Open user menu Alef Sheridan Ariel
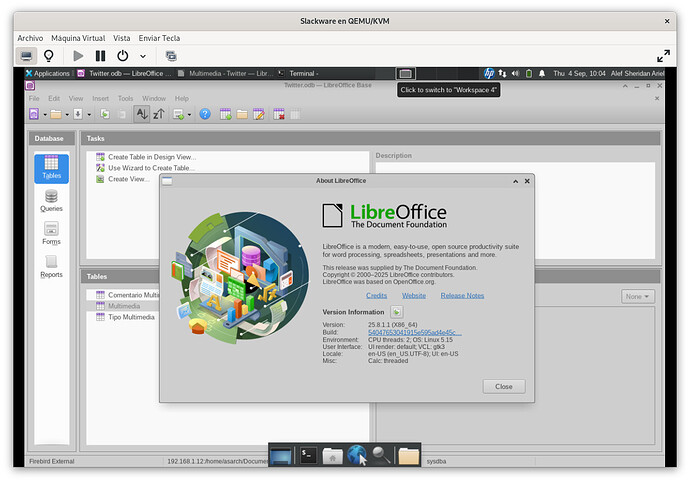This screenshot has height=482, width=690. coord(637,74)
